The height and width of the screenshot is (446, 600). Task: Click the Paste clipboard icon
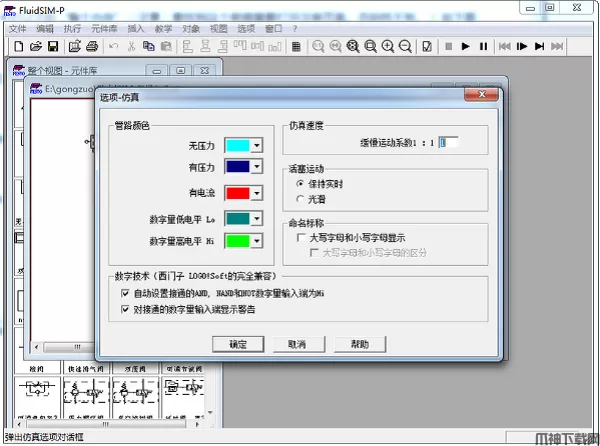(166, 46)
